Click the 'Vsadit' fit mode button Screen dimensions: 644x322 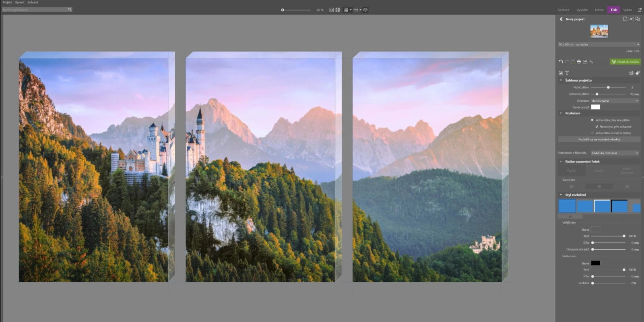point(599,171)
